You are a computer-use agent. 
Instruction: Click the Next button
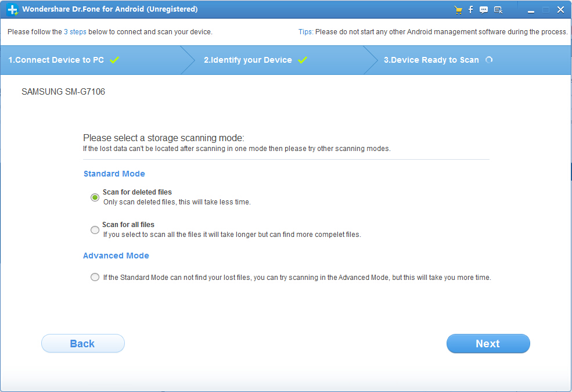[488, 343]
